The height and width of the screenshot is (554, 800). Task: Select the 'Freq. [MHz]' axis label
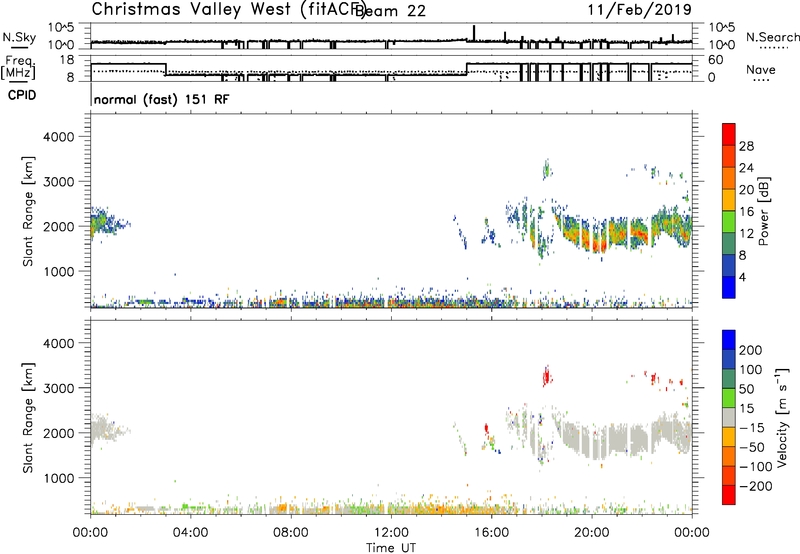19,67
